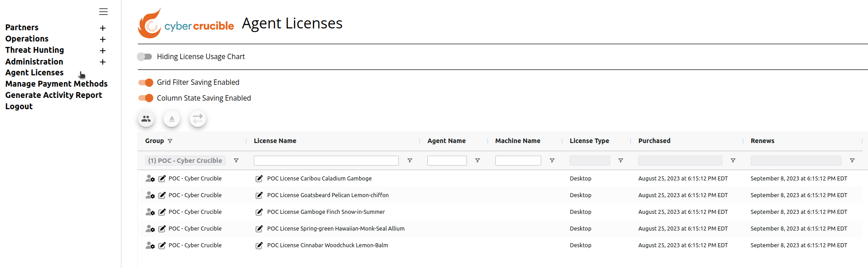Screen dimensions: 868x268
Task: Open the Operations sidebar menu
Action: (x=27, y=39)
